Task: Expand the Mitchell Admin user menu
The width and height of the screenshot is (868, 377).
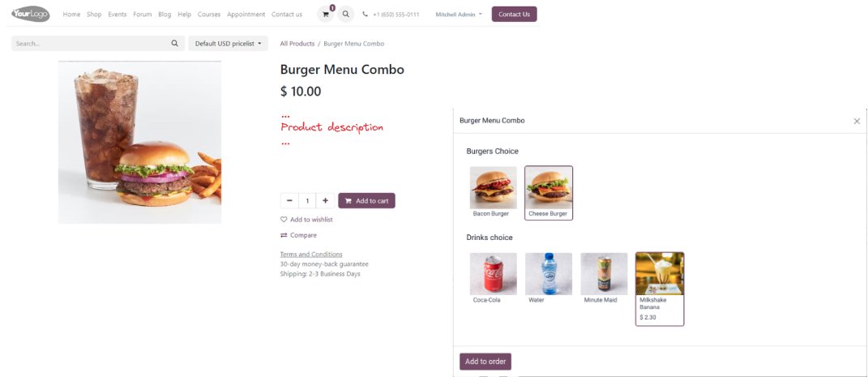Action: click(459, 15)
